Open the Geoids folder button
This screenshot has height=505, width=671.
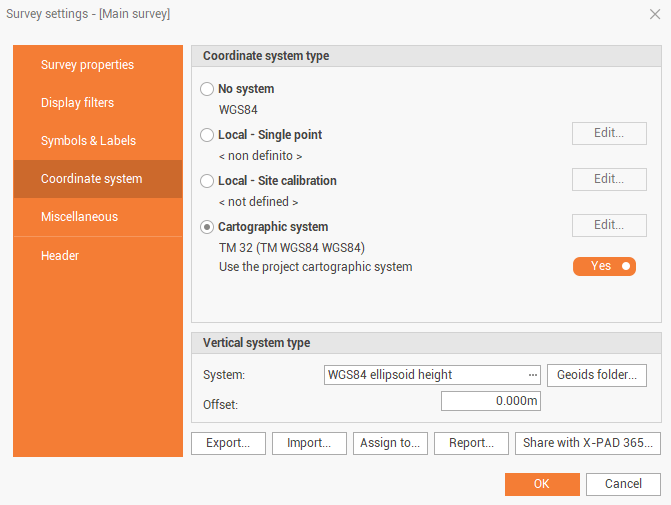597,375
